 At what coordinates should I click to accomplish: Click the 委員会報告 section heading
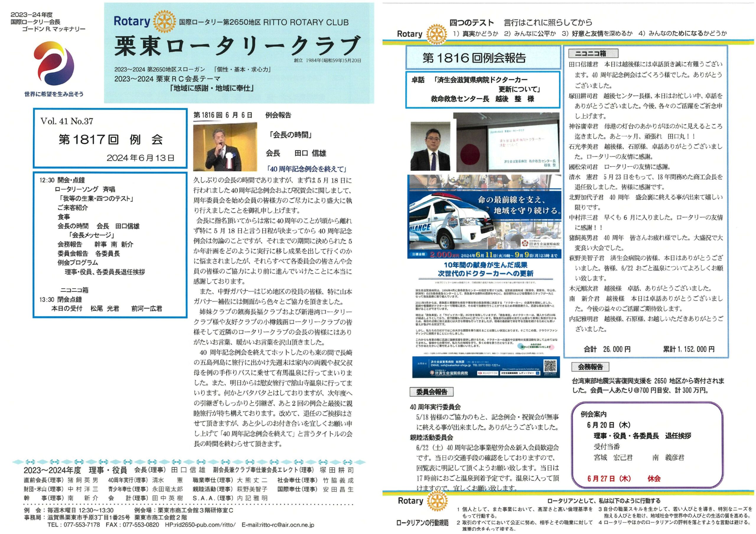tap(431, 392)
